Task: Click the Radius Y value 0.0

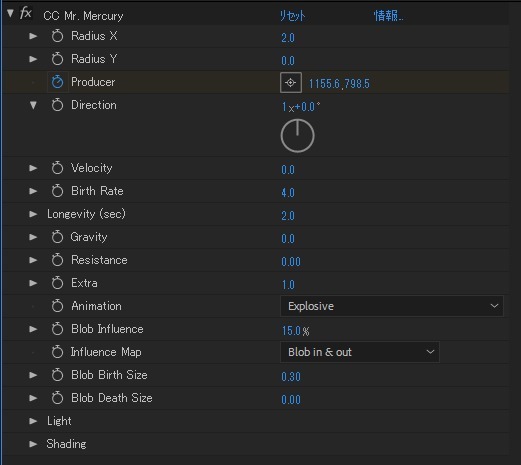Action: coord(288,61)
